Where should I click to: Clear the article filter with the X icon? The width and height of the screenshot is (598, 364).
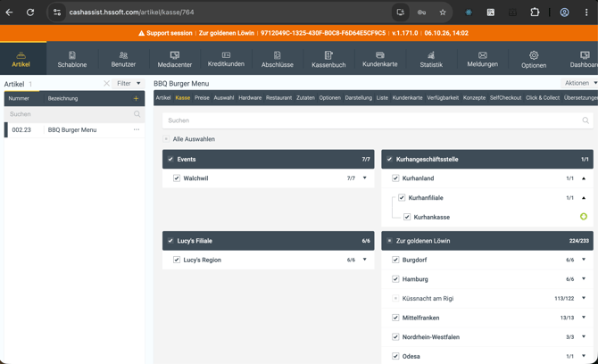106,84
